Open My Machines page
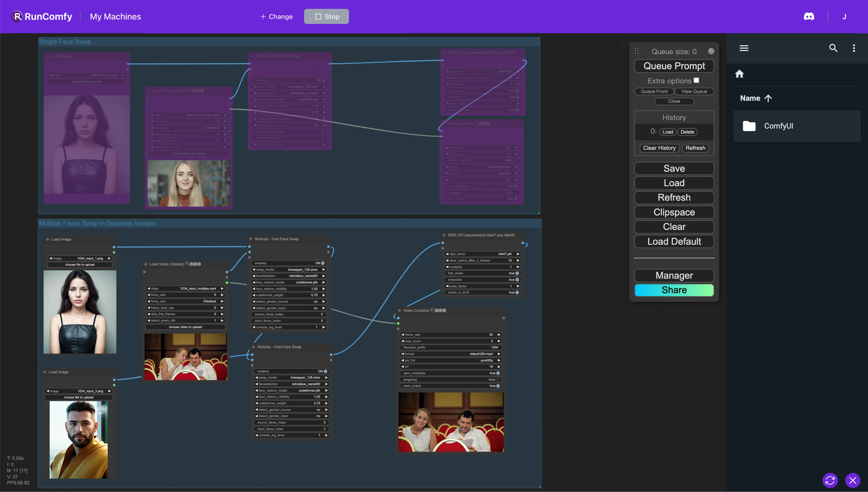The height and width of the screenshot is (492, 868). [x=115, y=17]
